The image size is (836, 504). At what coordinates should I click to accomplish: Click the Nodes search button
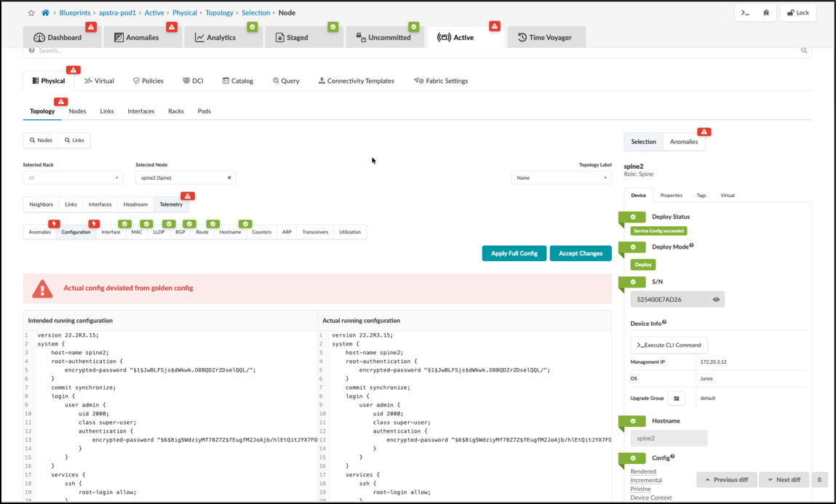pos(41,140)
